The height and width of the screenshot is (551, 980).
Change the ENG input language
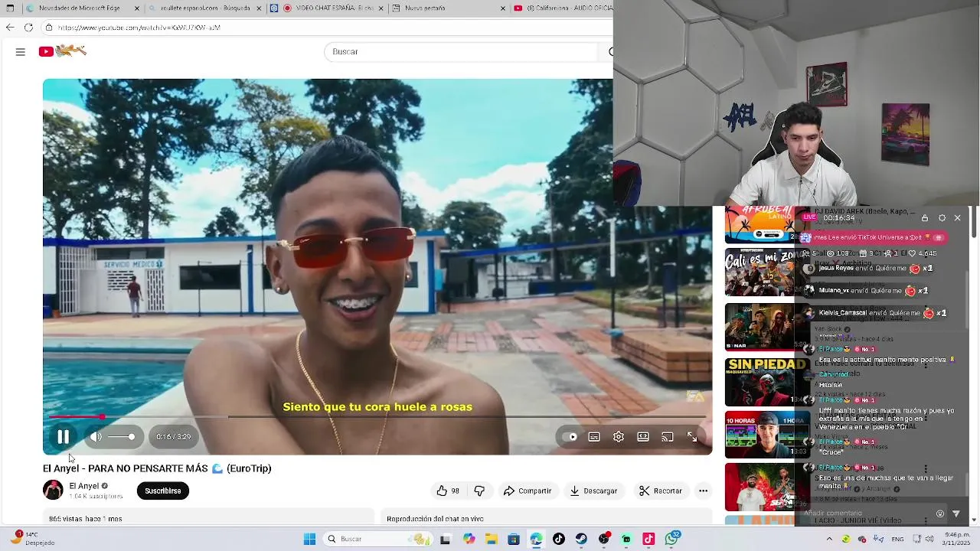point(897,539)
